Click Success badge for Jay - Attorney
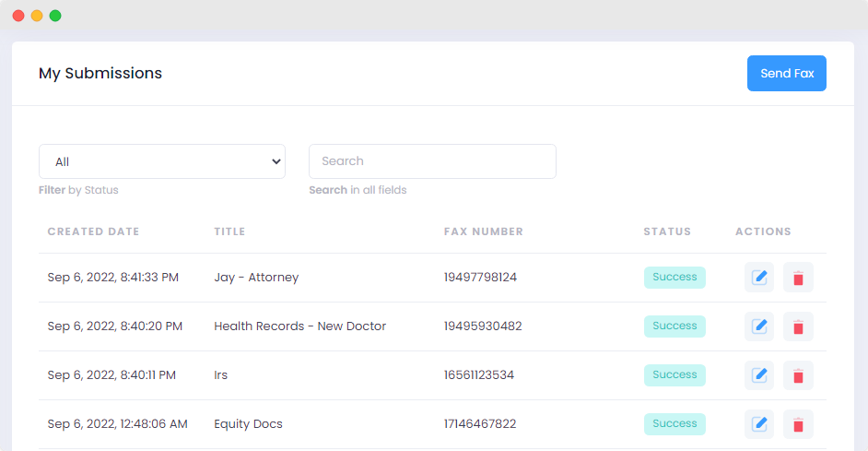868x451 pixels. (x=674, y=278)
